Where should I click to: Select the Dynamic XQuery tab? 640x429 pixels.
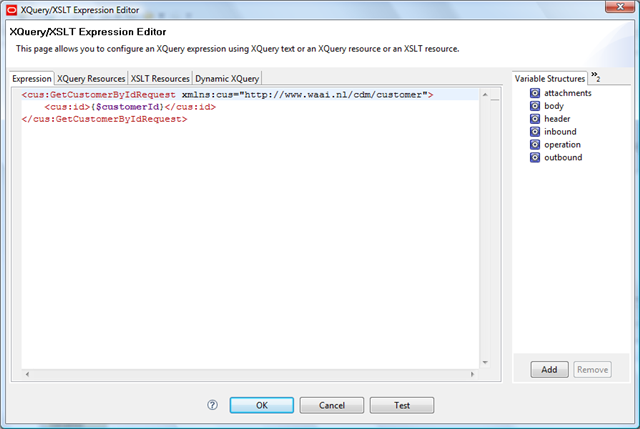click(226, 78)
